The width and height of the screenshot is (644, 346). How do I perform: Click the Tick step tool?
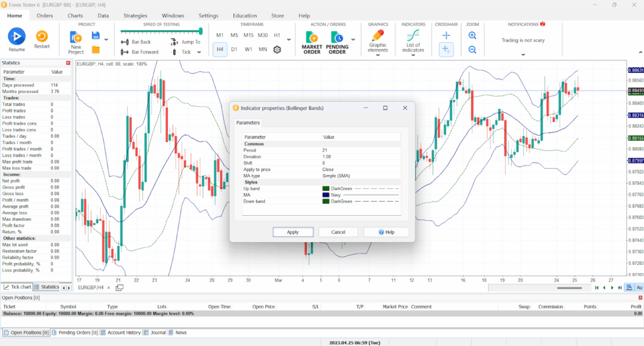tap(181, 52)
